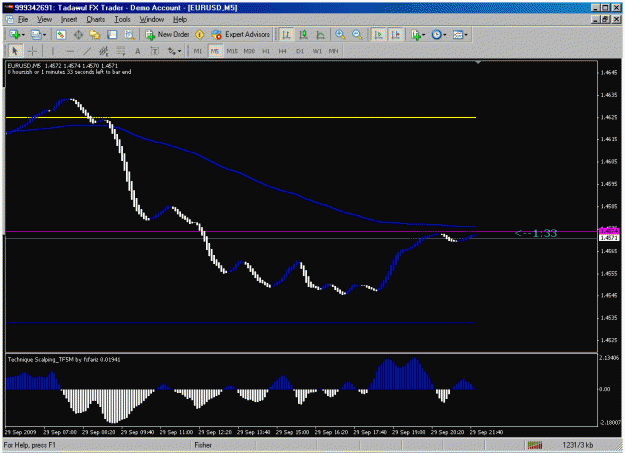Expand the Arrows tool dropdown arrow
Image resolution: width=625 pixels, height=453 pixels.
pos(180,51)
